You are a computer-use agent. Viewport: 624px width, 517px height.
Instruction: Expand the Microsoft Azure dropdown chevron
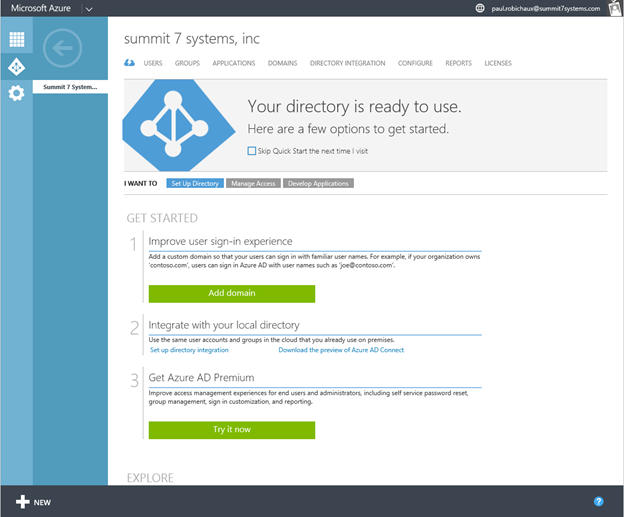tap(89, 9)
